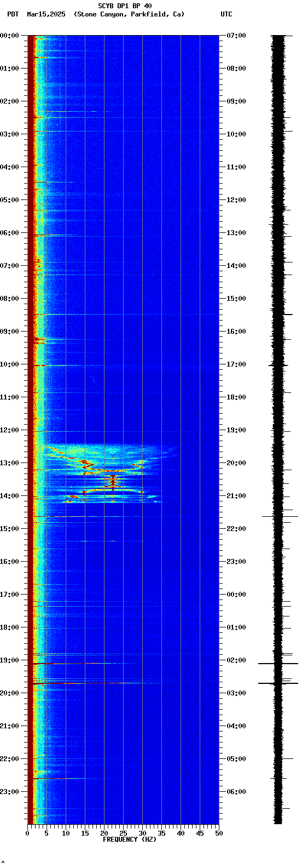The height and width of the screenshot is (868, 302).
Task: Click the UTC timezone label
Action: click(x=226, y=14)
